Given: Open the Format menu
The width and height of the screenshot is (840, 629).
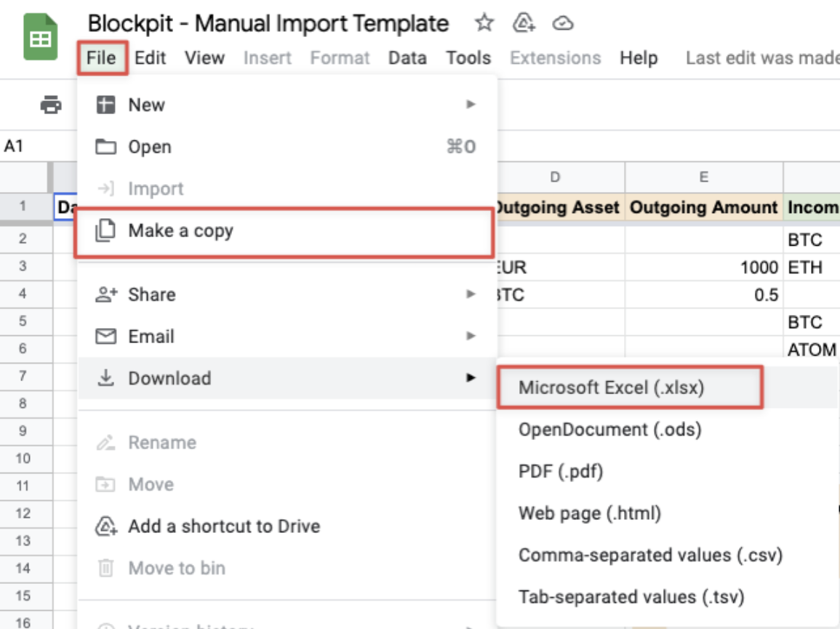Looking at the screenshot, I should tap(340, 58).
